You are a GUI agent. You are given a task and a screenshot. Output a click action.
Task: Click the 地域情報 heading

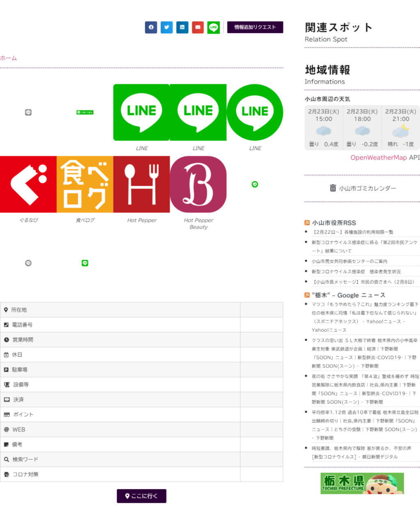click(327, 70)
